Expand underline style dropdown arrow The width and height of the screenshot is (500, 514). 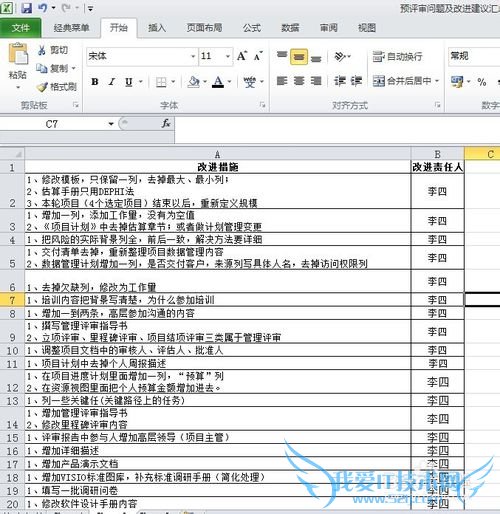(141, 82)
